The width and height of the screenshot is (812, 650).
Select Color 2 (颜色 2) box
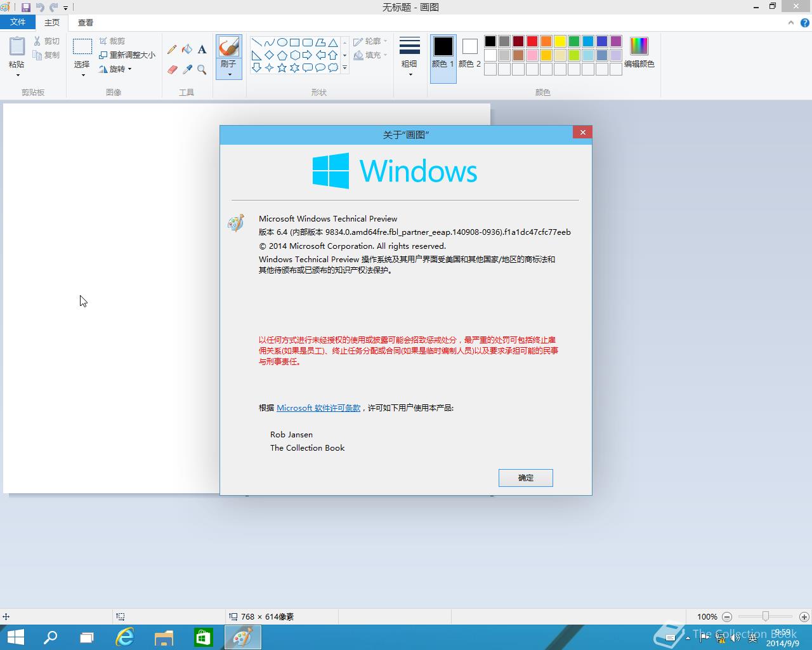(469, 53)
